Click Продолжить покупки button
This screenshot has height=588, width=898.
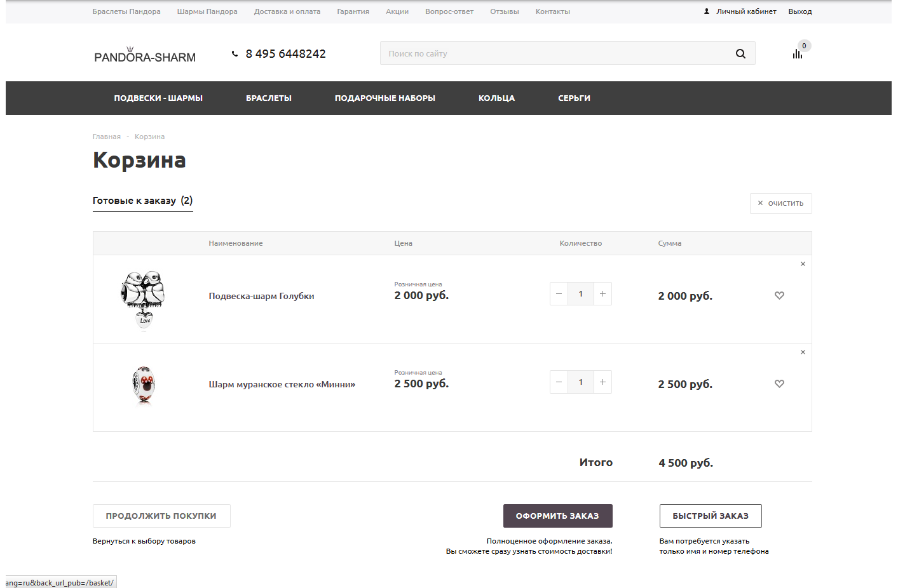[x=161, y=516]
